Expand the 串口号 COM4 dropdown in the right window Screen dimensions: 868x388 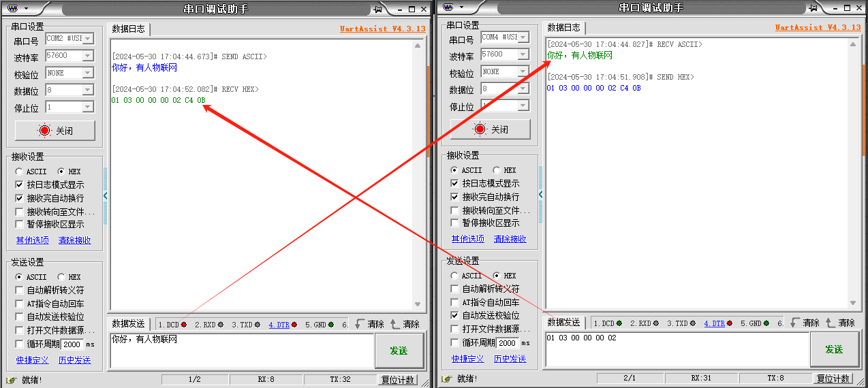(523, 37)
